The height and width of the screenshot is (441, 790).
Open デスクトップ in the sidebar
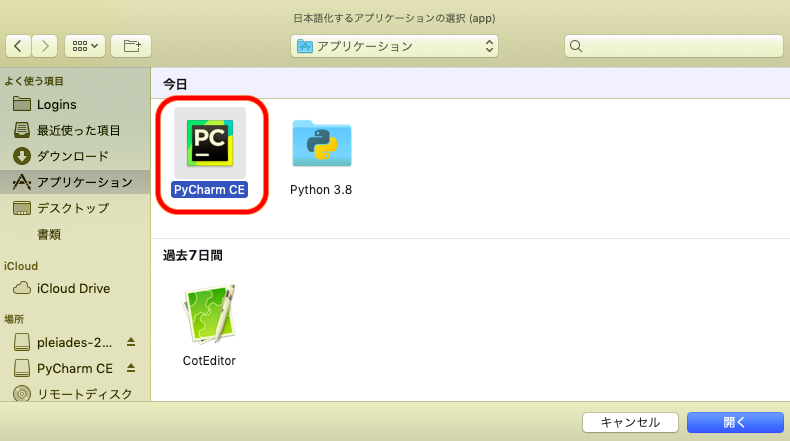(75, 208)
